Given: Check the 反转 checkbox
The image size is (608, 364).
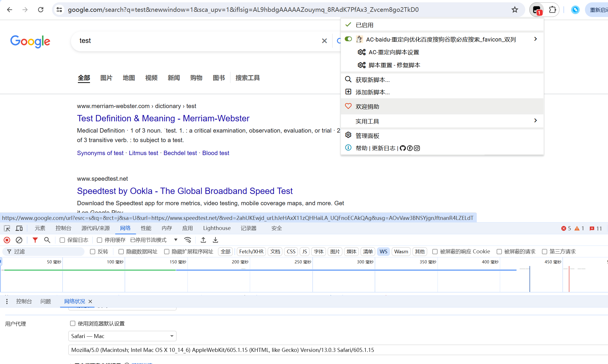Looking at the screenshot, I should point(93,252).
